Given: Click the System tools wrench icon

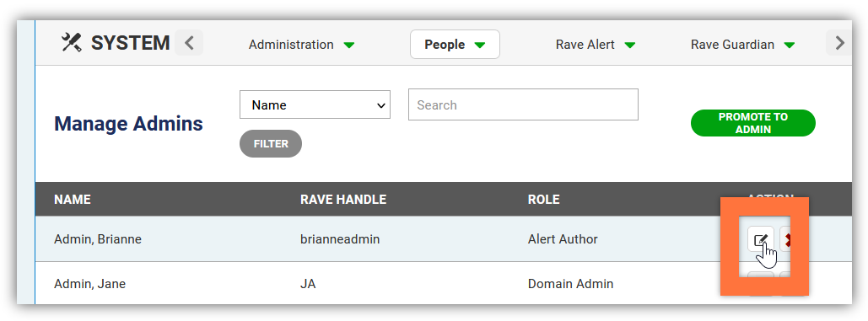Looking at the screenshot, I should (72, 43).
